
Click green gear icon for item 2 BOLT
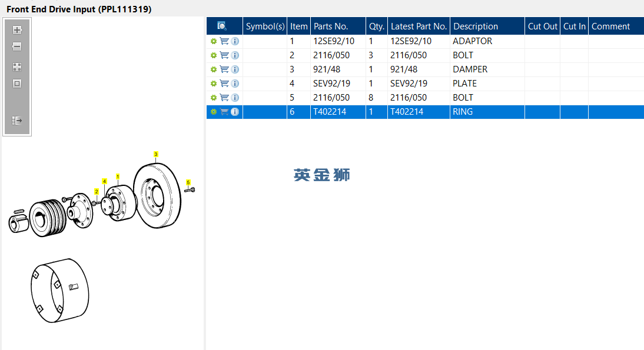click(214, 55)
